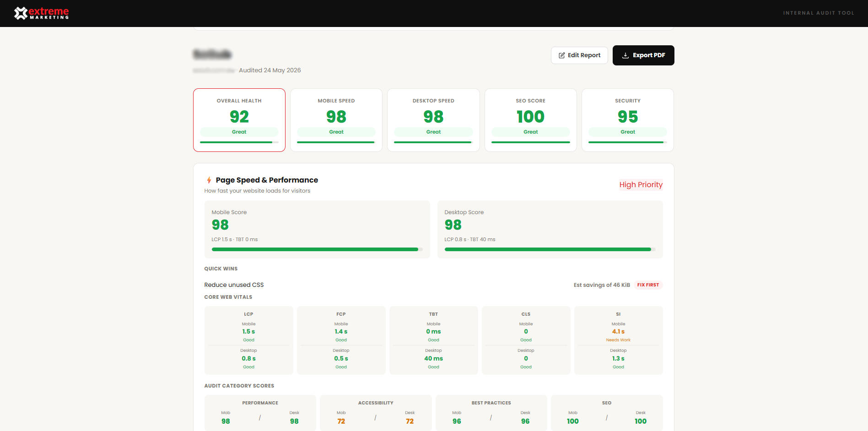Click the 'Page Speed & Performance' heading
Viewport: 868px width, 431px height.
click(267, 180)
